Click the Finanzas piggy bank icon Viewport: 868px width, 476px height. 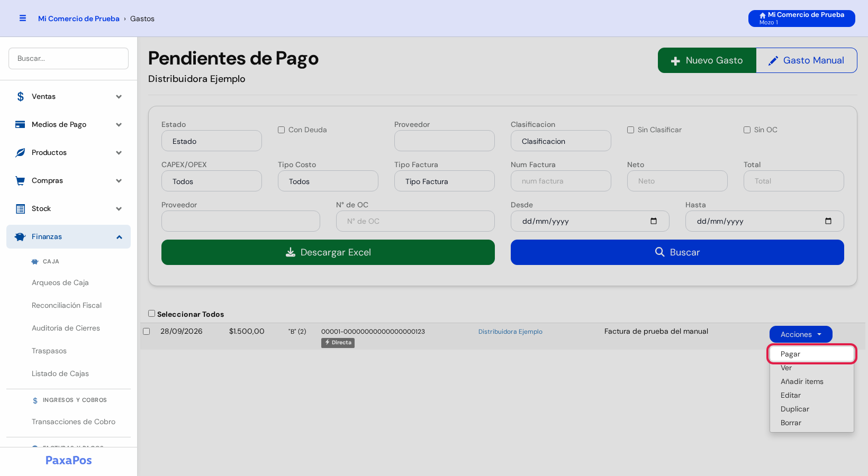tap(20, 236)
